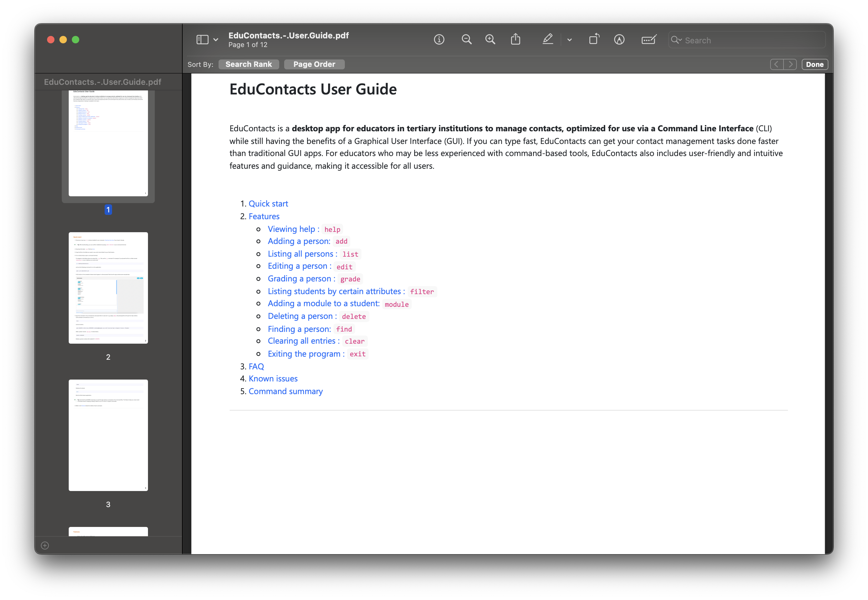Click the Search input field
Viewport: 868px width, 600px height.
(738, 40)
